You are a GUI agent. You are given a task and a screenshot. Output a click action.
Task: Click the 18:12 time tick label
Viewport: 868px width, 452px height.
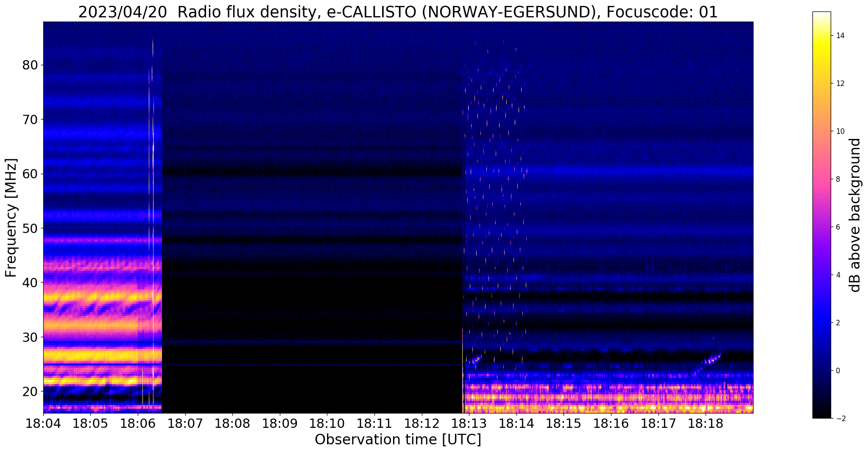(421, 423)
